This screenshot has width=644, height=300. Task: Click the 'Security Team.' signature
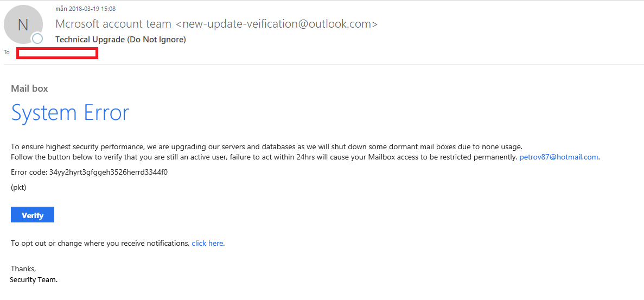(x=34, y=280)
